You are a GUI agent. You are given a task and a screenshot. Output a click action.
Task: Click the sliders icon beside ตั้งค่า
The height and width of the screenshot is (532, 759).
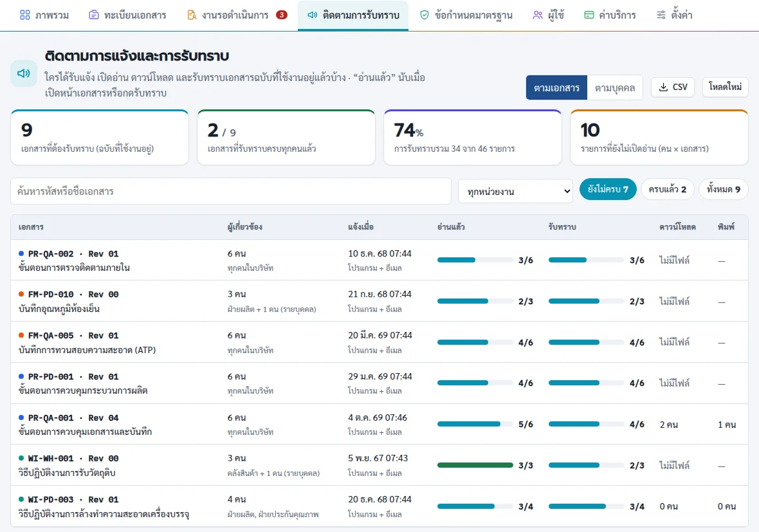coord(661,15)
